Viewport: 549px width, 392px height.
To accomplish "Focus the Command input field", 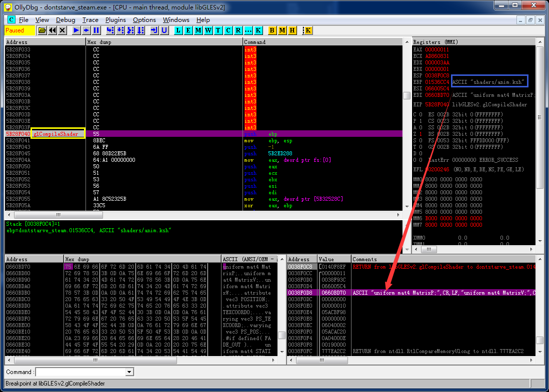I will pyautogui.click(x=81, y=372).
